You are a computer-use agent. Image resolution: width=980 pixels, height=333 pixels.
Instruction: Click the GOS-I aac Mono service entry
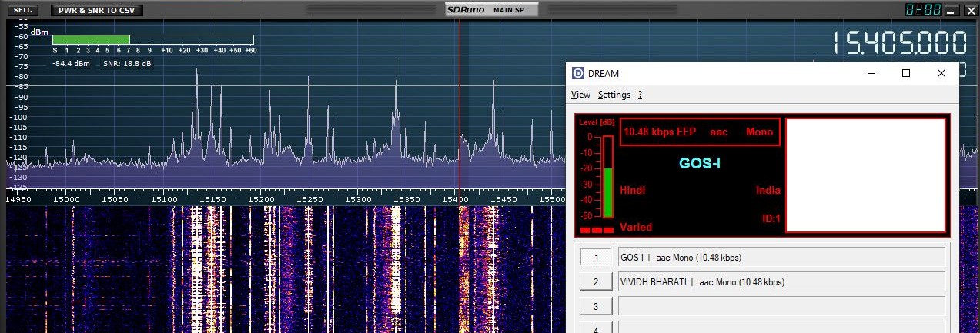pyautogui.click(x=781, y=258)
